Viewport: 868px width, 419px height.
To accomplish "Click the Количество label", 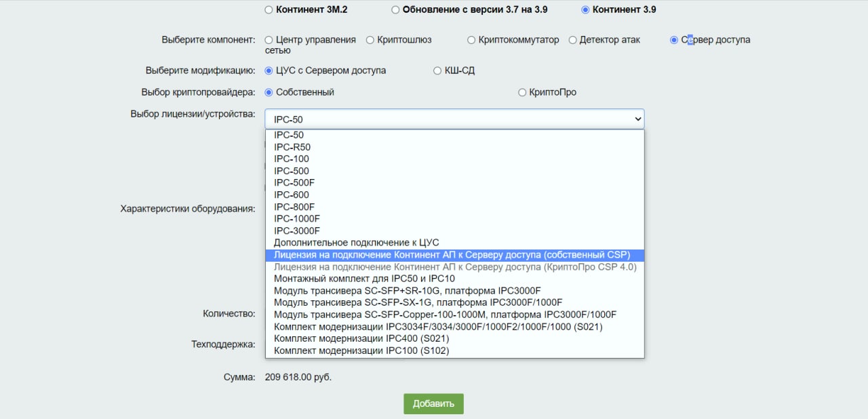I will pyautogui.click(x=229, y=313).
